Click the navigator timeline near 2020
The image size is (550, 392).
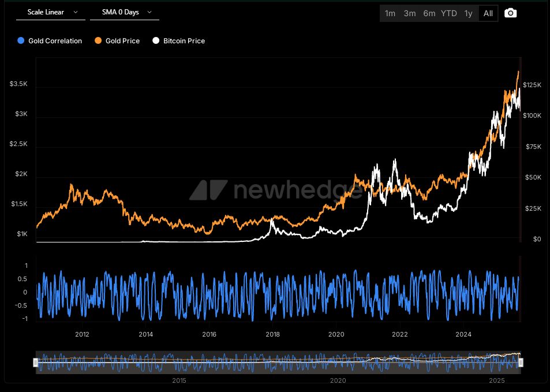338,363
